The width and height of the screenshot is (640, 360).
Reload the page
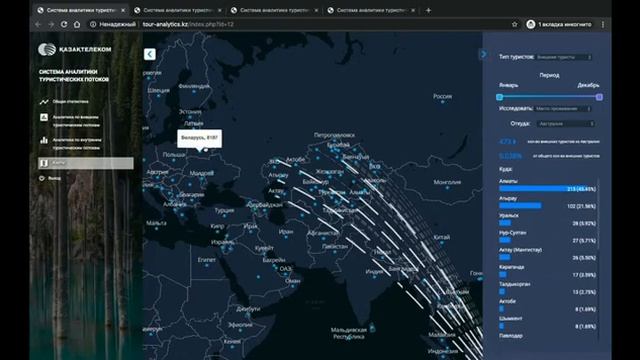64,24
